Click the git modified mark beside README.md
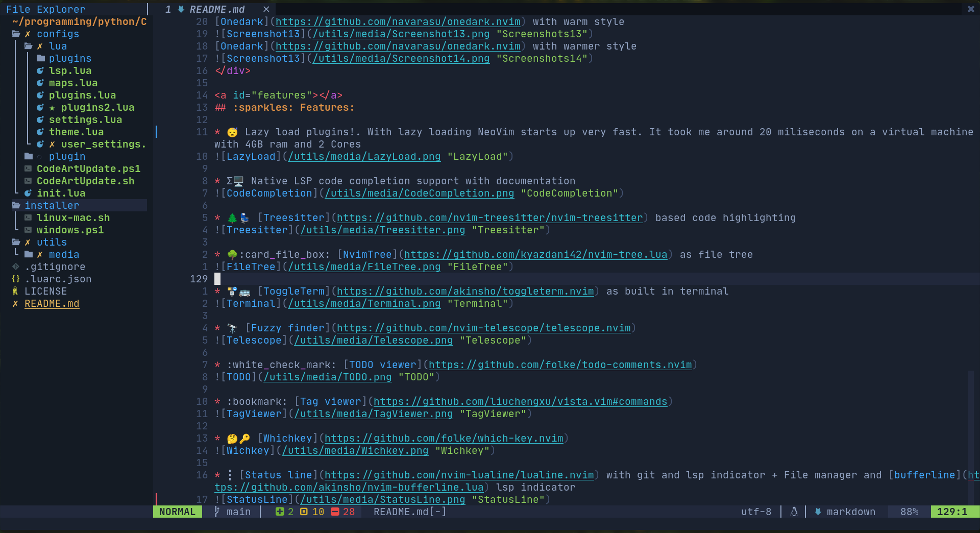 (x=15, y=304)
